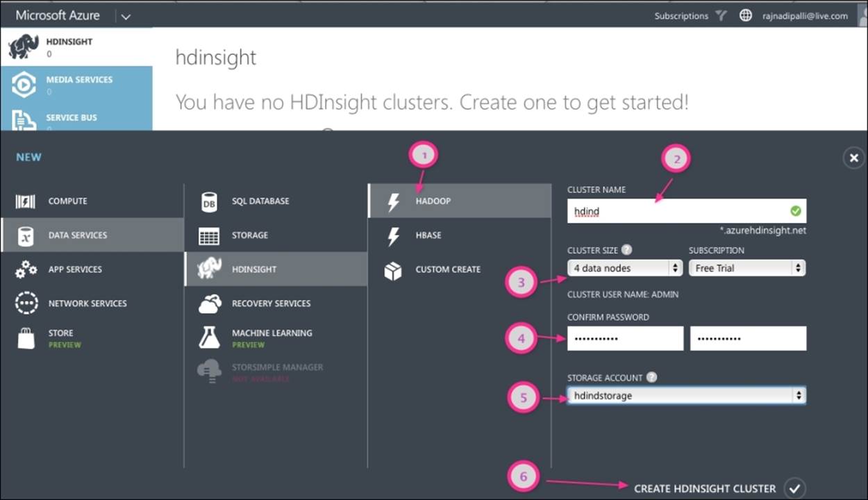
Task: Select Machine Learning Preview option
Action: point(276,338)
